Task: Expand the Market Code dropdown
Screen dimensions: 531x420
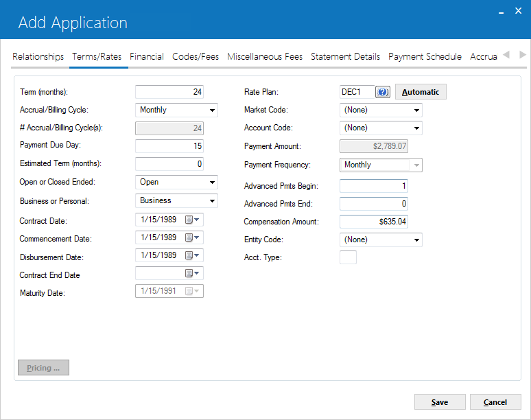Action: pos(416,110)
